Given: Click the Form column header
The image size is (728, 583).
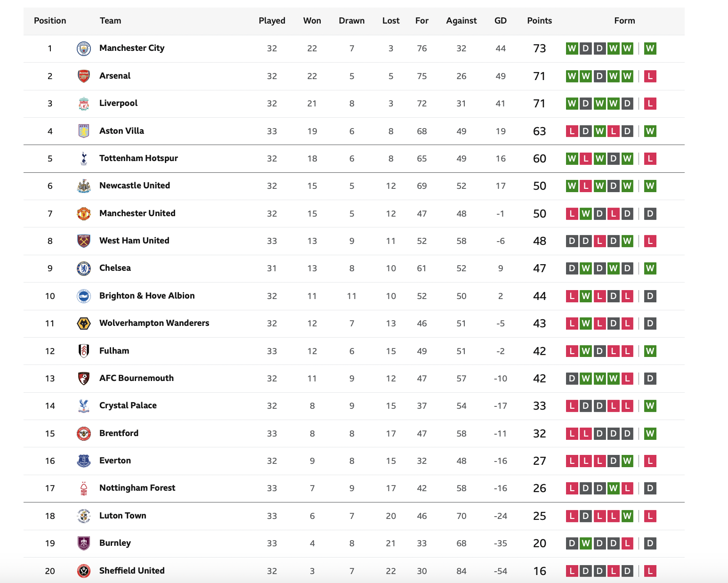Looking at the screenshot, I should tap(624, 21).
